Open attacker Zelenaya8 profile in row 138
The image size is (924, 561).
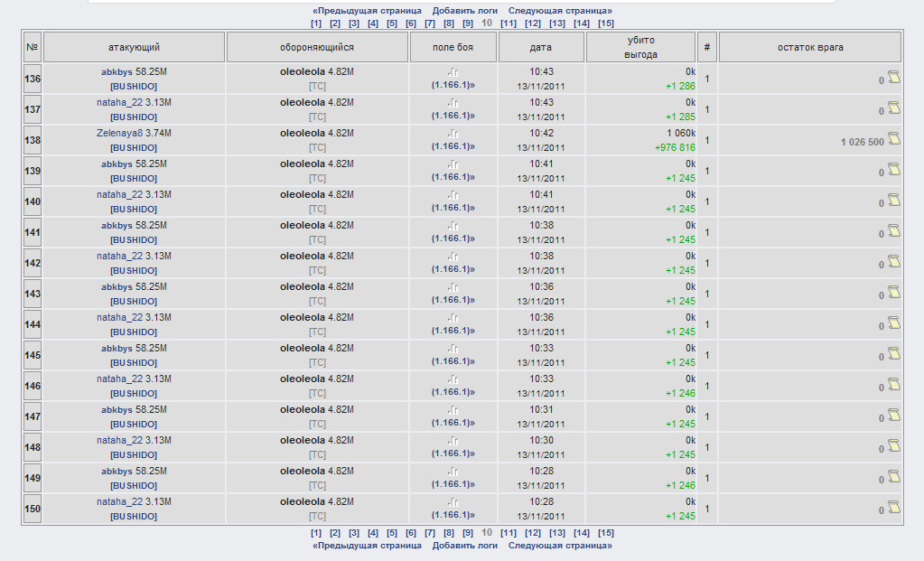tap(120, 133)
